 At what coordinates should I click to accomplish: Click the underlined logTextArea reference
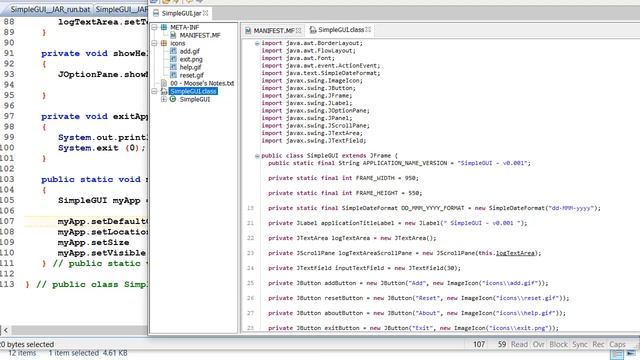515,253
